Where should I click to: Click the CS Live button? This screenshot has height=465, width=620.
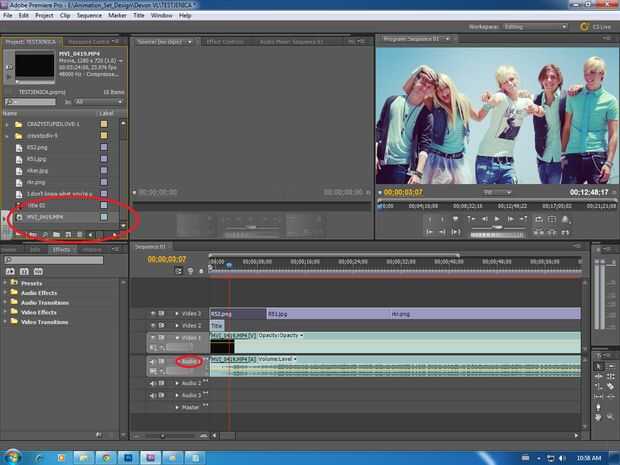pyautogui.click(x=596, y=27)
